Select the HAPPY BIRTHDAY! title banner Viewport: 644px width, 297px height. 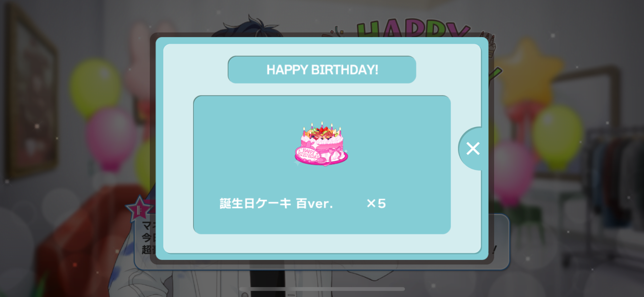tap(322, 70)
